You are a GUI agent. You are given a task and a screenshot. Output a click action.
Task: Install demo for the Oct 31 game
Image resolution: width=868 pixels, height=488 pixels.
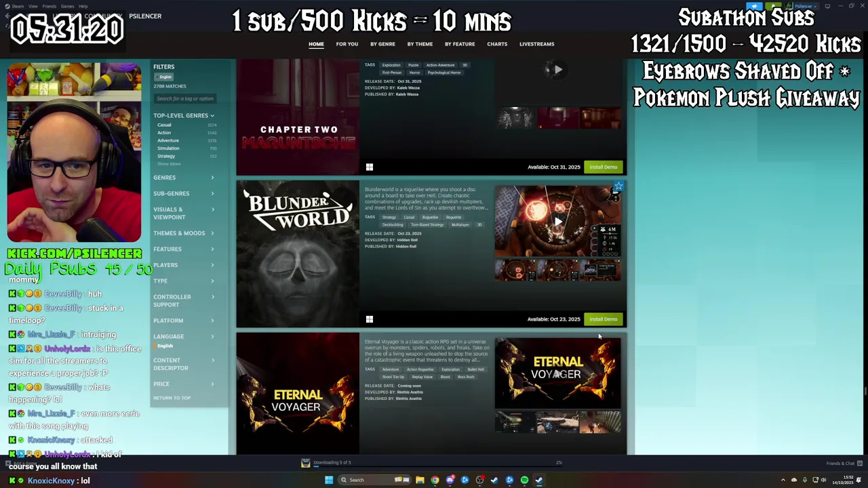[603, 167]
